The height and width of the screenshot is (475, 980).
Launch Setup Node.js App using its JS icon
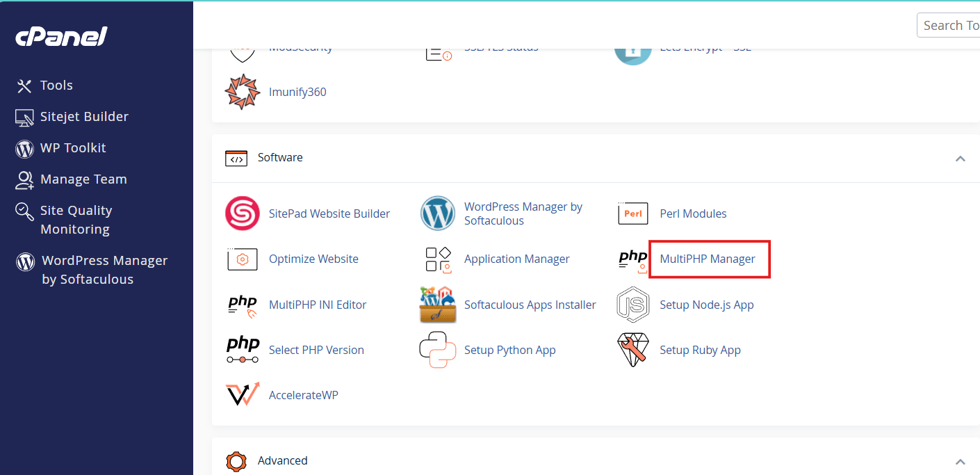(632, 304)
